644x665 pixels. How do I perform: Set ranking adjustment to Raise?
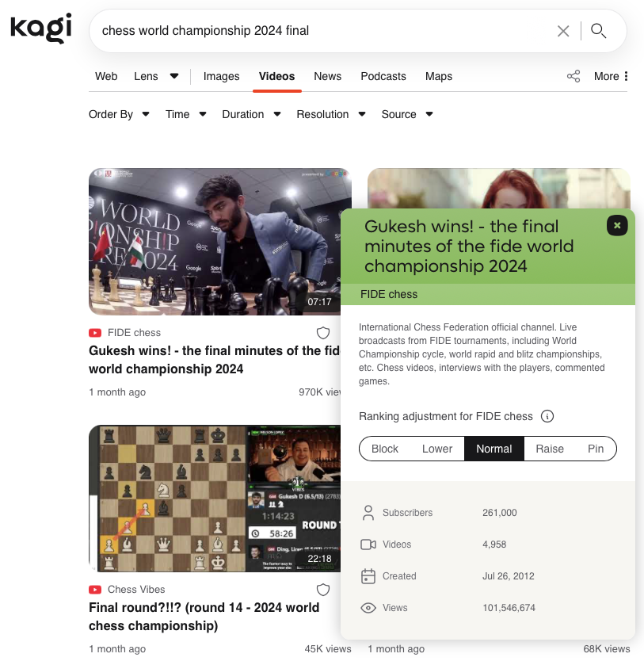coord(550,449)
